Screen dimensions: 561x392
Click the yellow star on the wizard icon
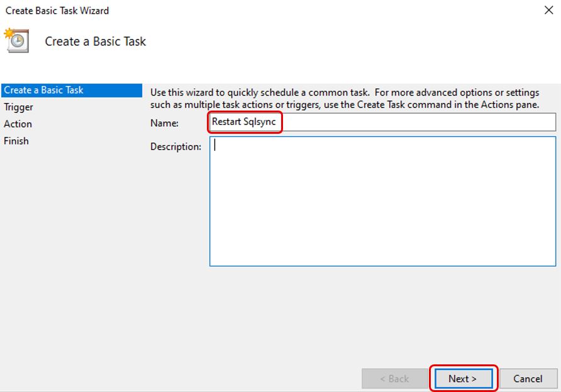click(x=9, y=31)
